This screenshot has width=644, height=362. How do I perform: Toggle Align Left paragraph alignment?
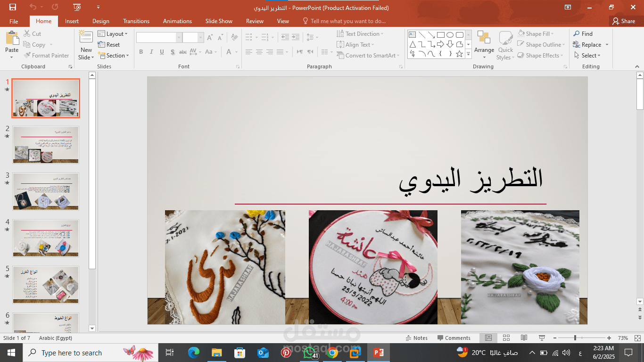(248, 52)
